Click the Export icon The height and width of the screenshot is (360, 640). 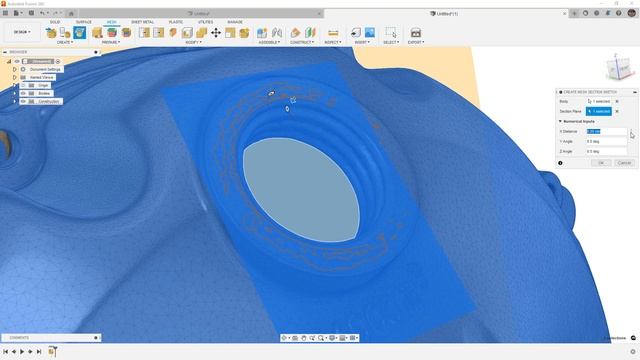(x=416, y=33)
